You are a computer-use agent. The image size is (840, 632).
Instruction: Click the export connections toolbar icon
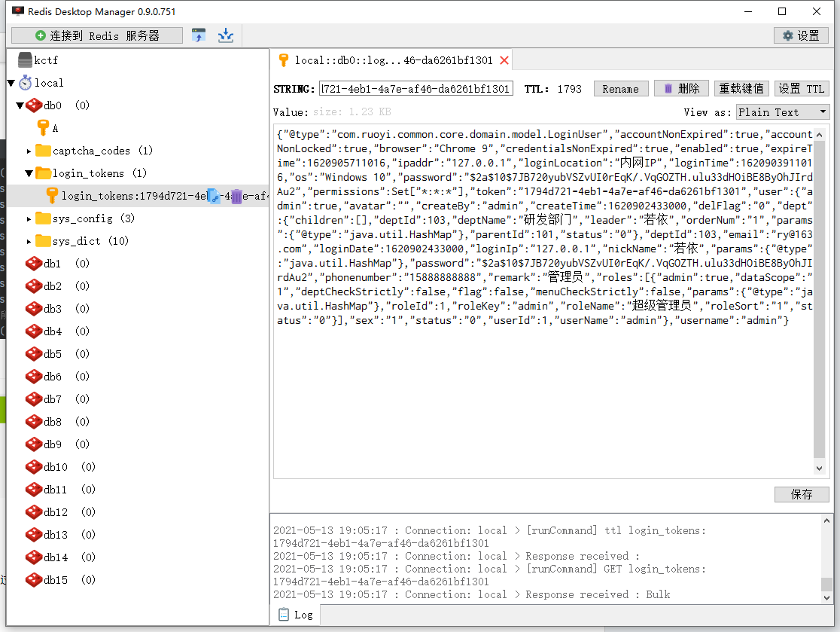(x=226, y=35)
